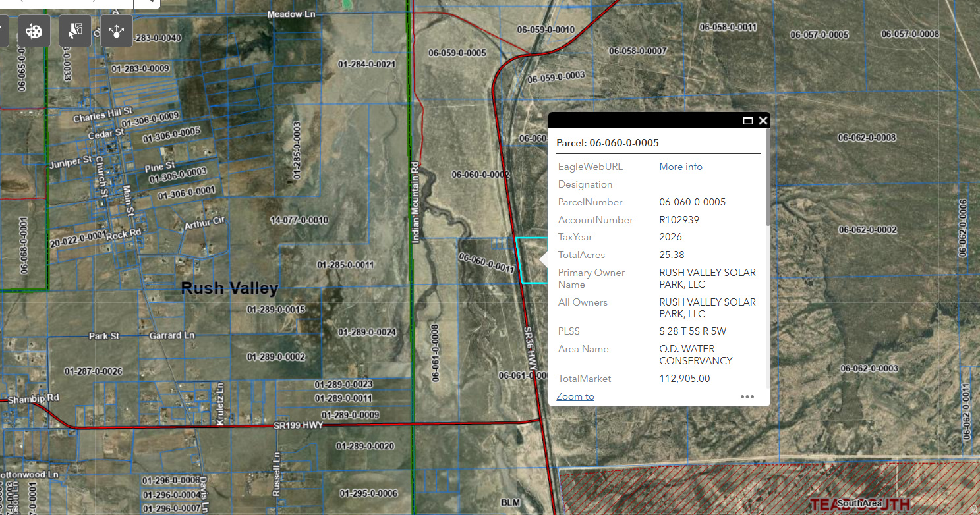Click parcel label 01-284-0-0021
Screen dimensions: 980x515
point(366,65)
